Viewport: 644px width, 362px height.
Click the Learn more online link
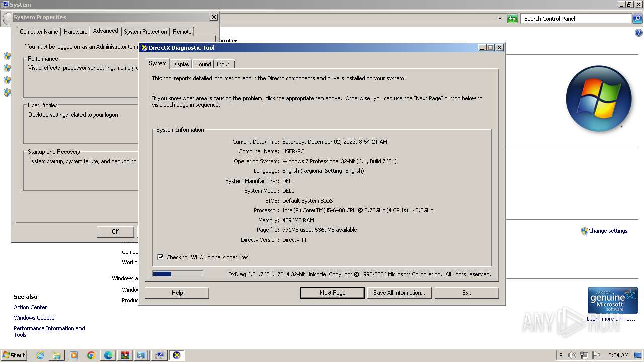611,319
